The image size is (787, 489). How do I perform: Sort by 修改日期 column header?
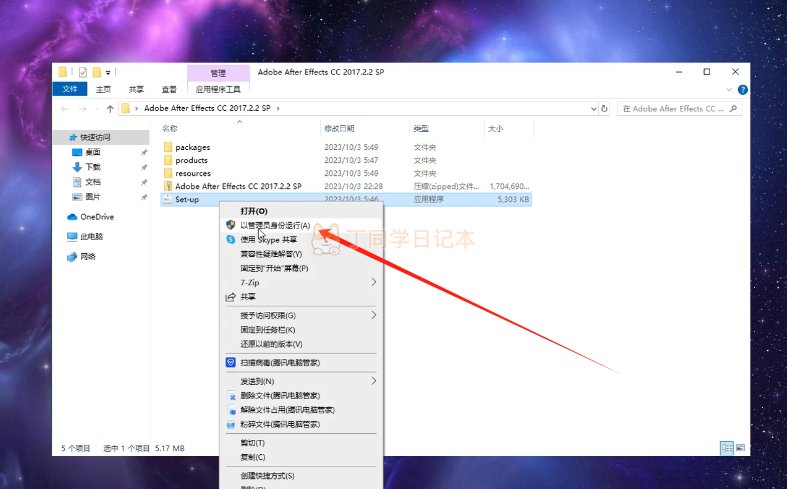339,129
